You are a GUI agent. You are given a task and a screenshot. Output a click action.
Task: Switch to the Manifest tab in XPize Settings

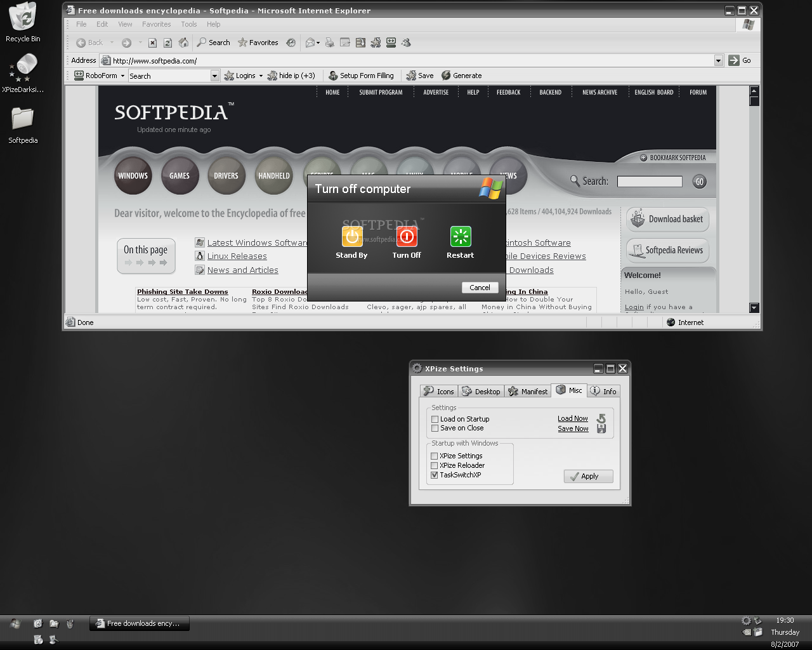click(x=528, y=391)
